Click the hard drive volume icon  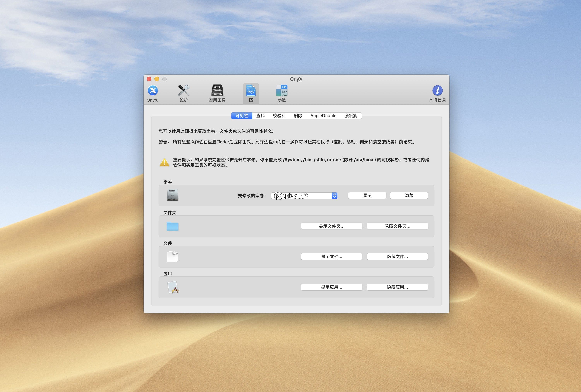172,195
